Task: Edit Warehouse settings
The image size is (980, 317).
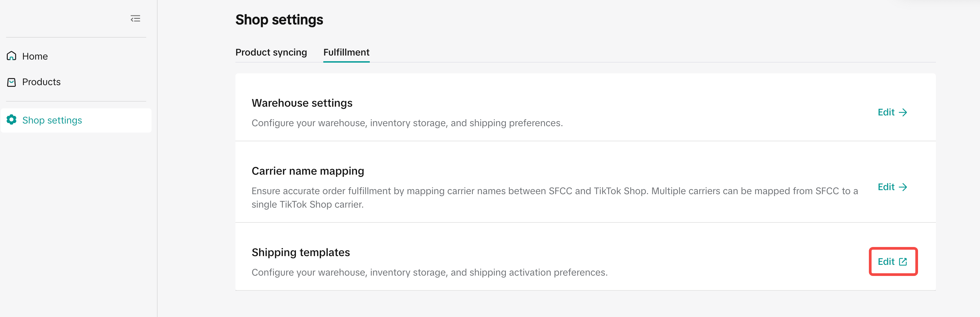Action: coord(886,112)
